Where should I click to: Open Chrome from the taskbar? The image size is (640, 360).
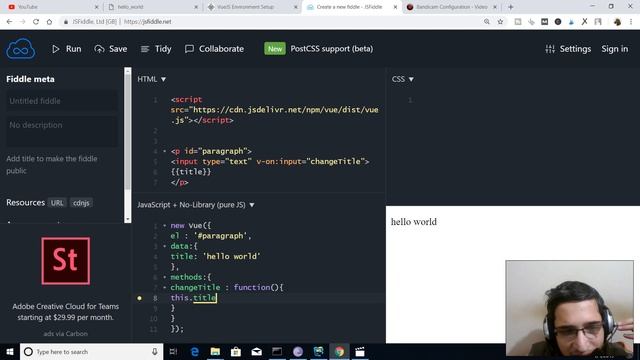[x=339, y=351]
